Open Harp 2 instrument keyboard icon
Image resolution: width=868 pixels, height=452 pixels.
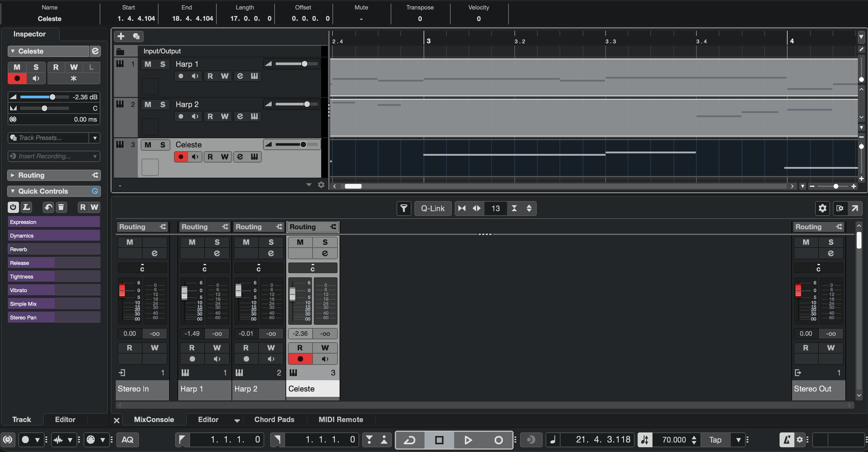click(254, 117)
